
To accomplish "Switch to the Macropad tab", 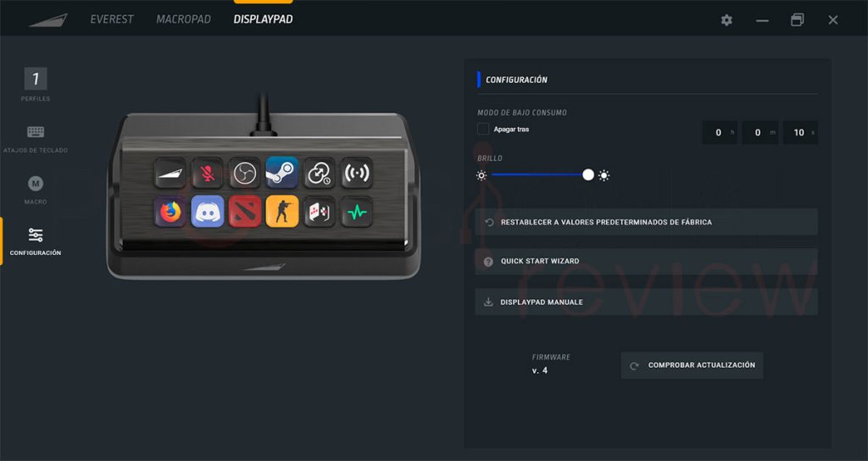I will (183, 19).
